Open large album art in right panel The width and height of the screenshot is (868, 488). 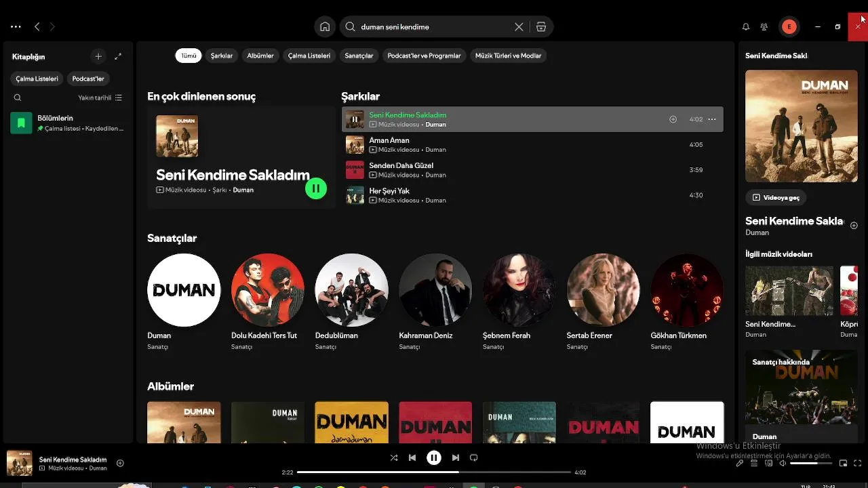tap(802, 126)
